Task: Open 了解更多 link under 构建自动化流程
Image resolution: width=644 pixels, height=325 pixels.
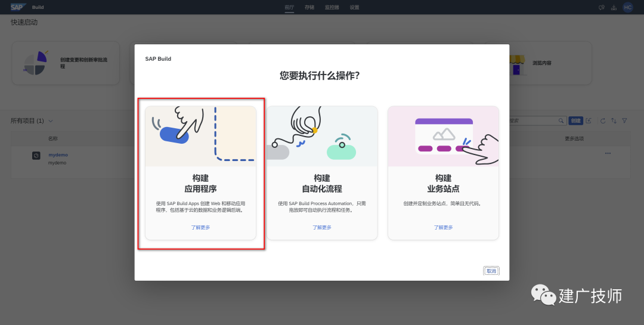Action: click(322, 227)
